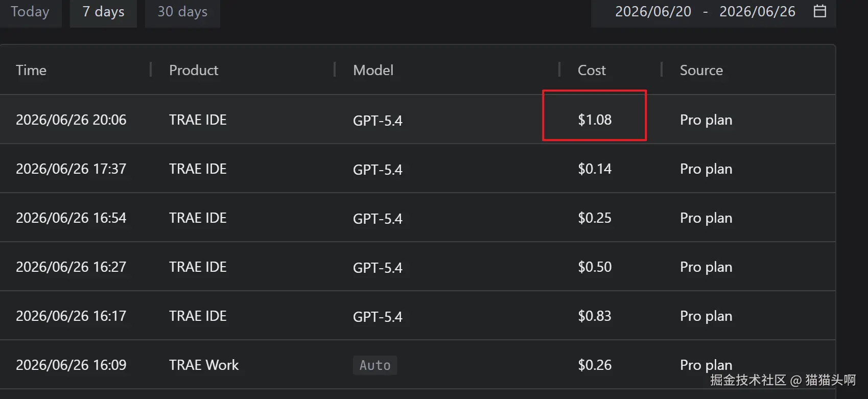Open the calendar date picker icon
Image resolution: width=868 pixels, height=399 pixels.
click(819, 11)
